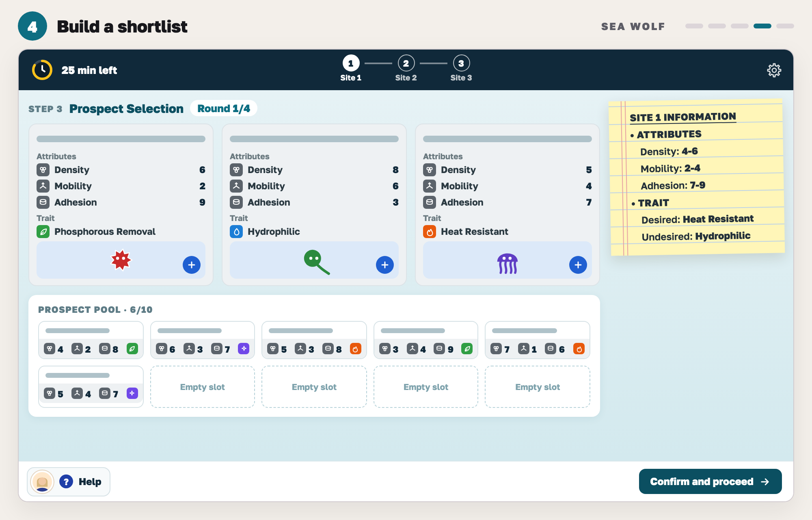This screenshot has width=812, height=520.
Task: Click the first Empty slot in pool
Action: click(203, 387)
